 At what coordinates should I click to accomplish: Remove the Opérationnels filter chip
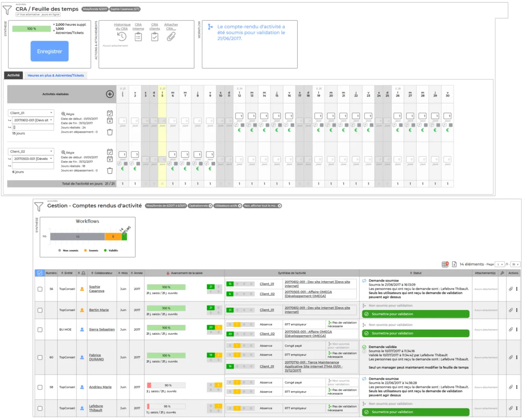pyautogui.click(x=210, y=206)
